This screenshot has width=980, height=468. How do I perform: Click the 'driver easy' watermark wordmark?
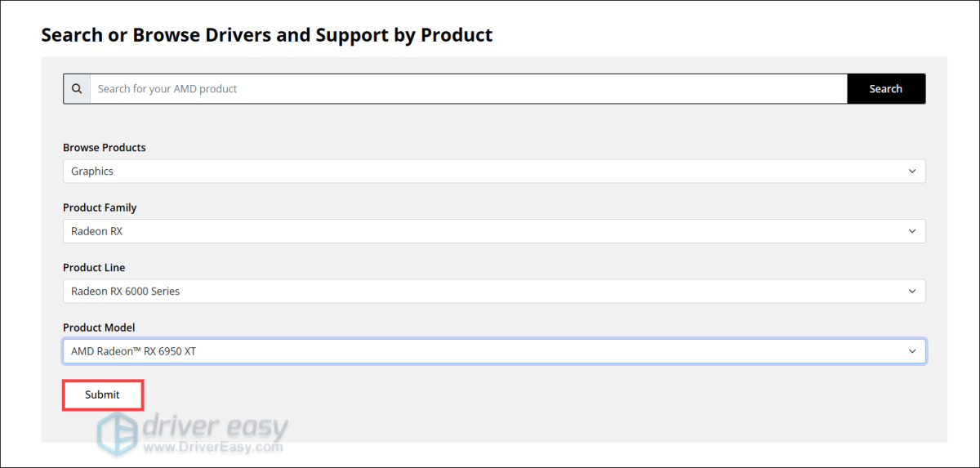(215, 426)
